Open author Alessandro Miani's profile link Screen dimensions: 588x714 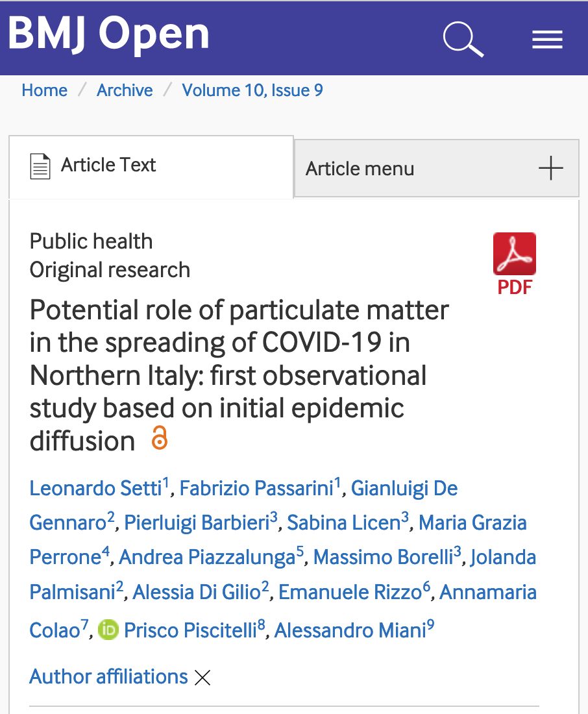pos(350,631)
